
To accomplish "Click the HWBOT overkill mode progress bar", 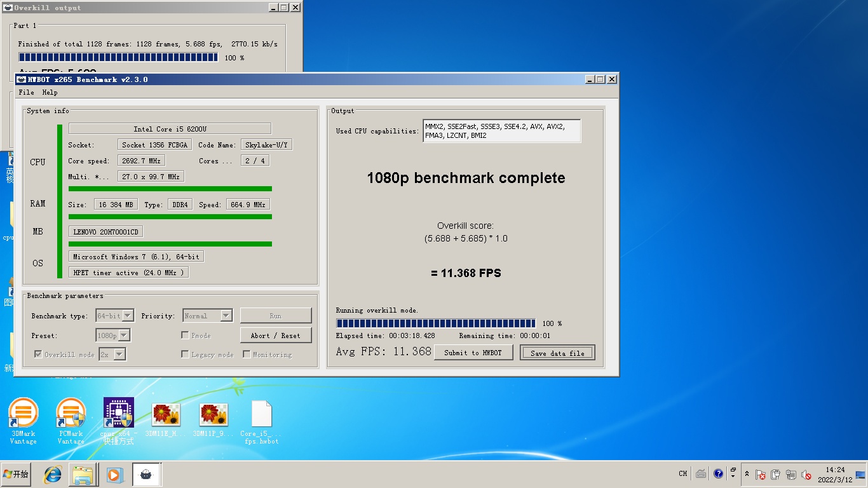I will [x=436, y=323].
